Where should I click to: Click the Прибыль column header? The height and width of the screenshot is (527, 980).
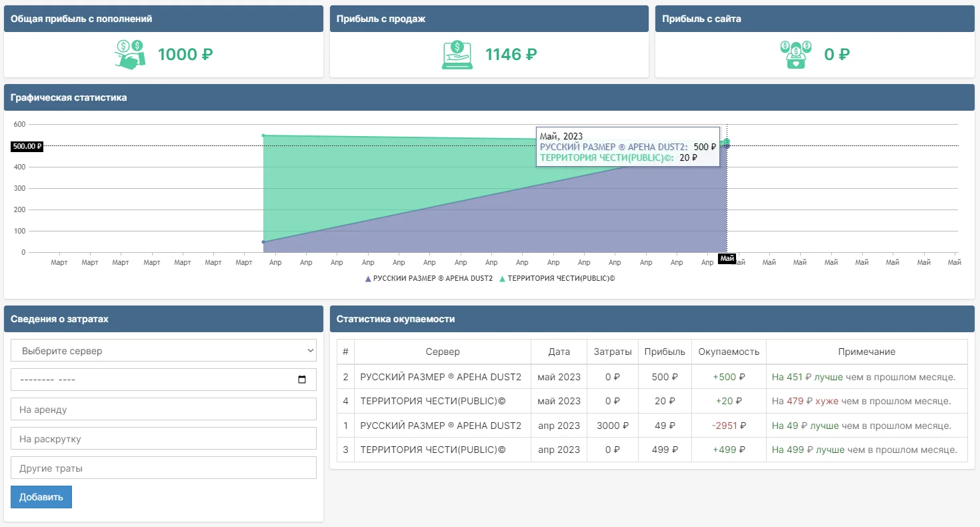664,352
